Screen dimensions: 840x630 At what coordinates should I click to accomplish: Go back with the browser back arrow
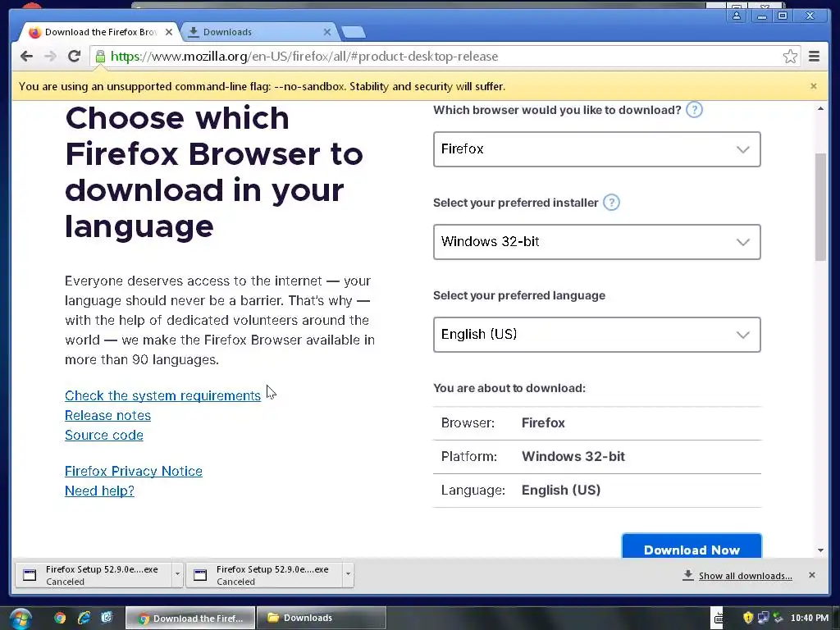click(x=26, y=57)
